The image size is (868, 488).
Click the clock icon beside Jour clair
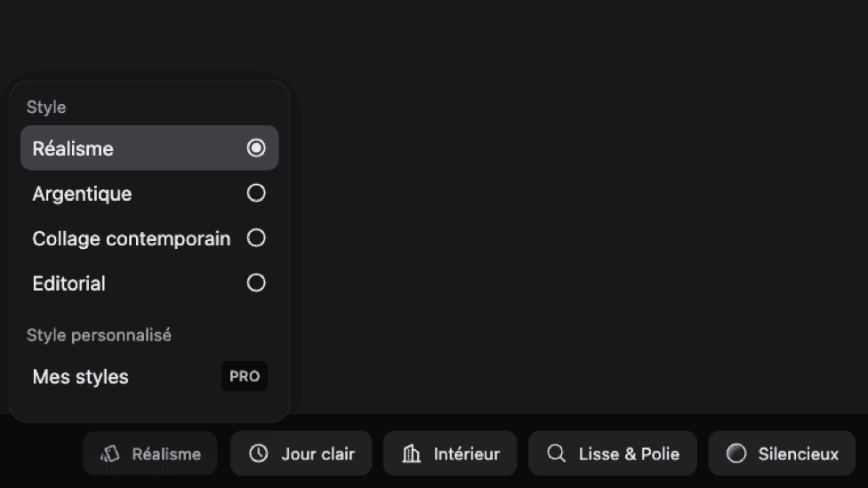259,453
